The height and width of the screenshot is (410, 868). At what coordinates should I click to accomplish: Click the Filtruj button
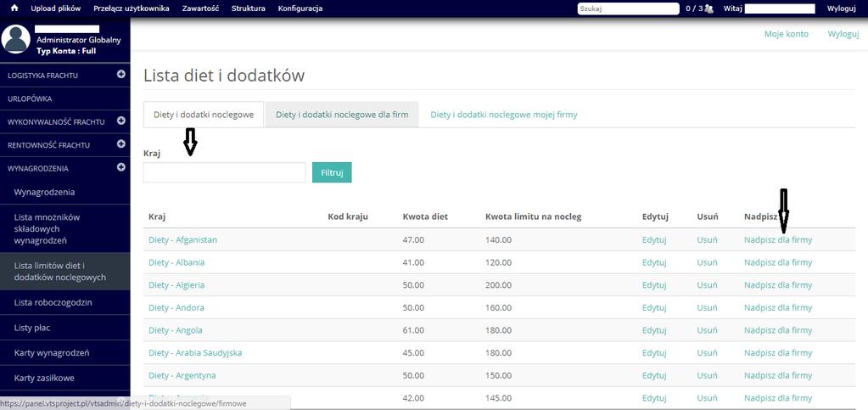332,172
